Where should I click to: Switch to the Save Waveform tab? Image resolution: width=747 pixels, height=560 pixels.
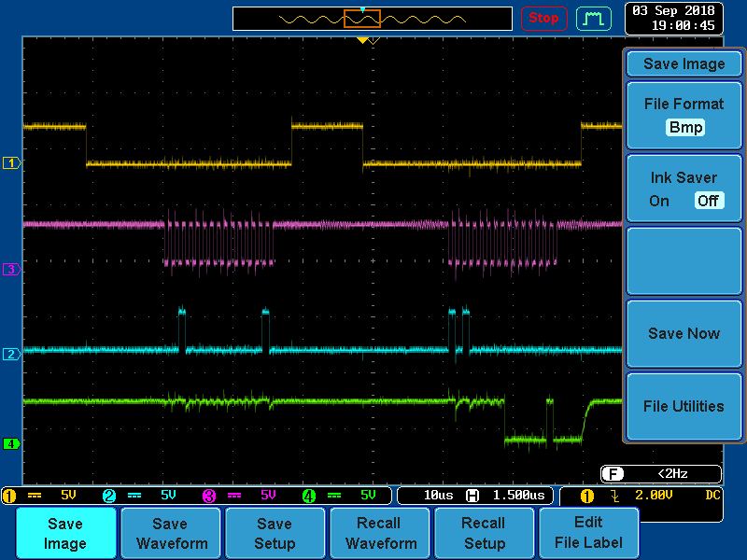point(170,533)
